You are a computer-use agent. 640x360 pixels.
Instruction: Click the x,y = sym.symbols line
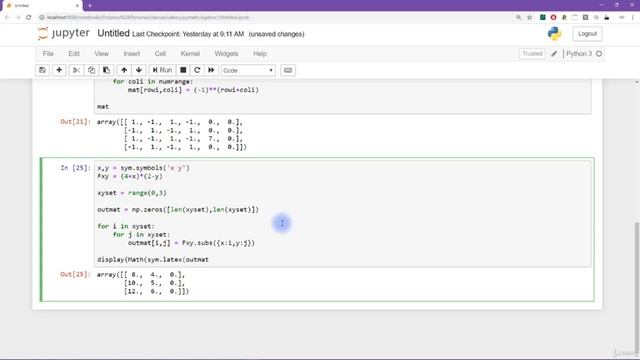point(143,168)
